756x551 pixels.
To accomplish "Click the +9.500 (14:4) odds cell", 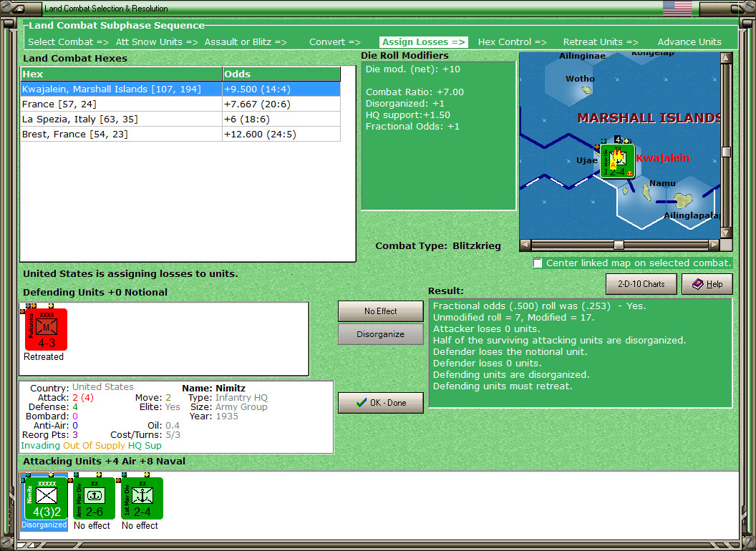I will [x=281, y=89].
